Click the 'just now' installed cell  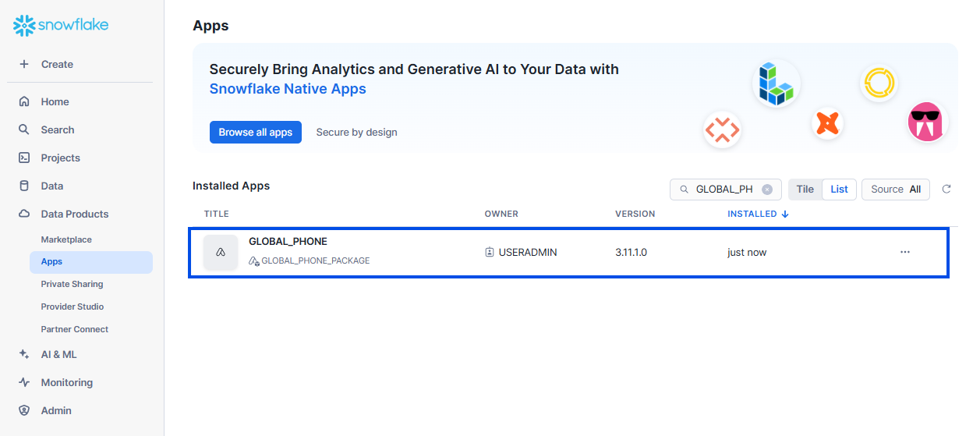coord(747,253)
